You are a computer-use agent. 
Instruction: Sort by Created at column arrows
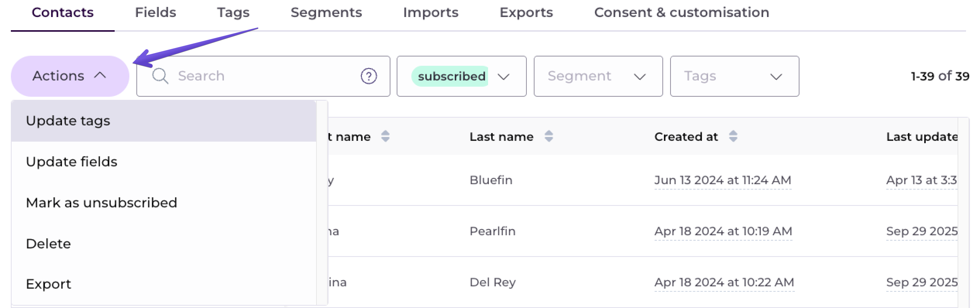[733, 136]
